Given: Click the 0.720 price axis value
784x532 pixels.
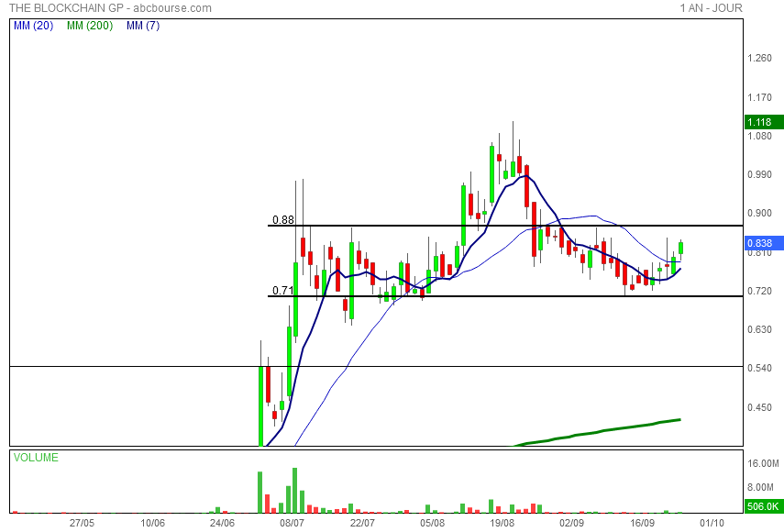Looking at the screenshot, I should [x=759, y=291].
